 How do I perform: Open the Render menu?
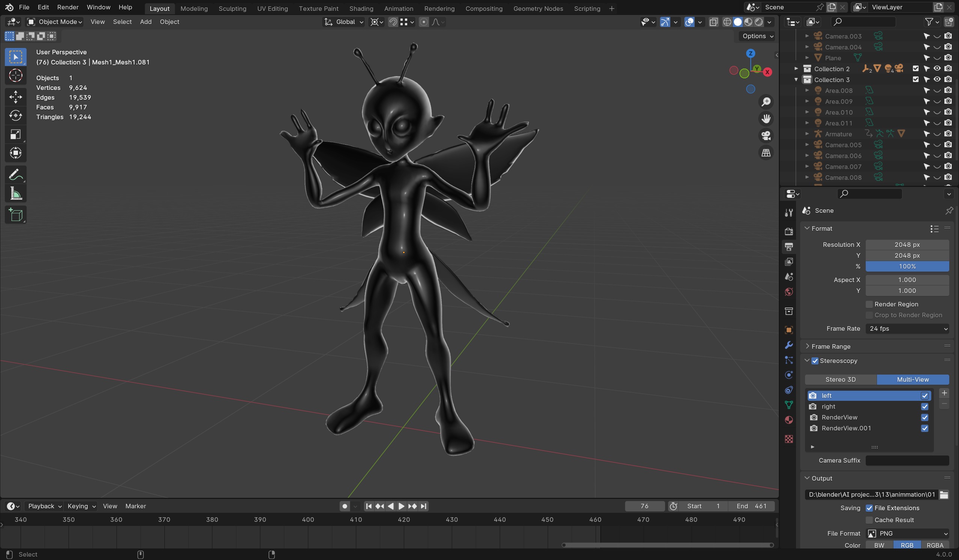click(68, 7)
